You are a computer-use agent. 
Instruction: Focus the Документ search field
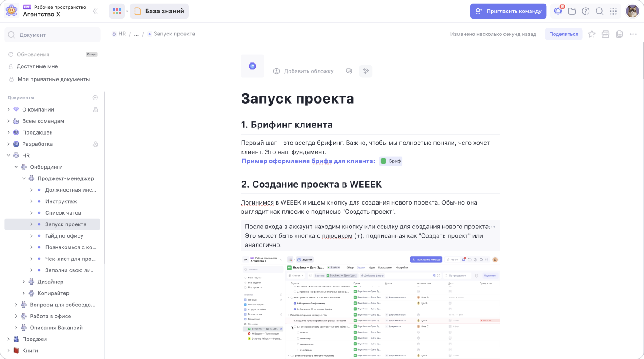click(x=52, y=35)
